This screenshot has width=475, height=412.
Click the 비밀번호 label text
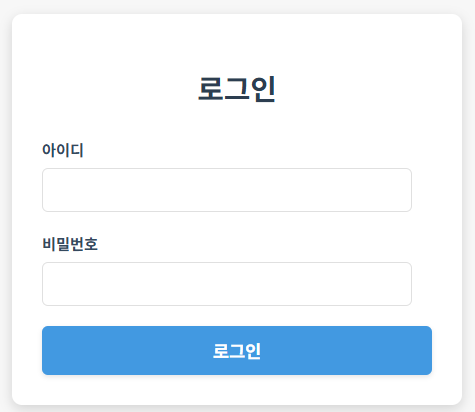click(x=70, y=244)
